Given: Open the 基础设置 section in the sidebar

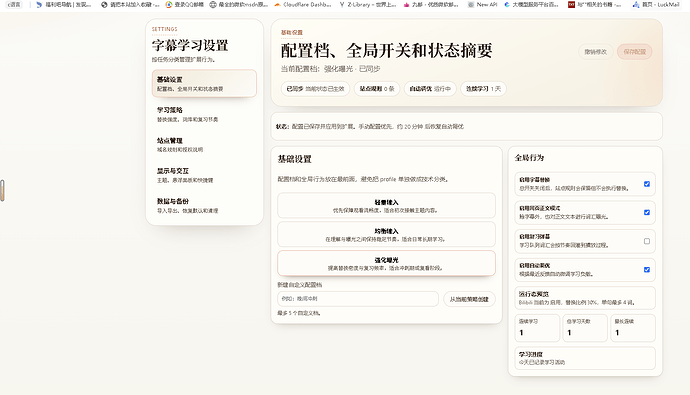Looking at the screenshot, I should click(204, 83).
